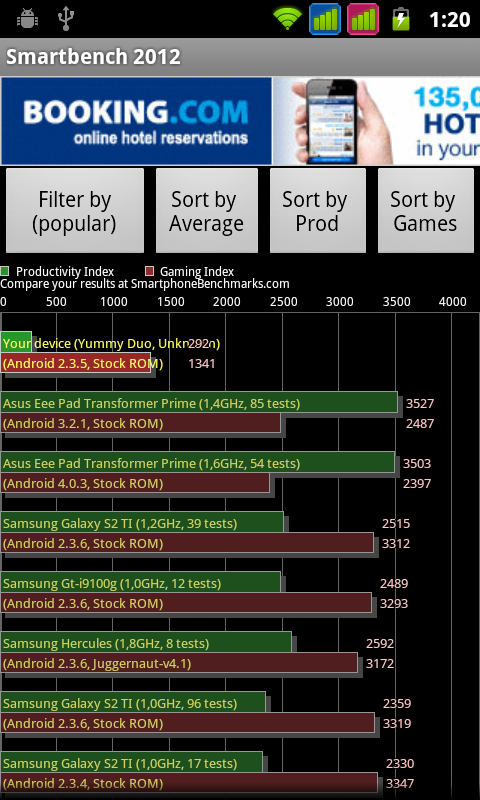Tap the Gaming Index legend label
The image size is (480, 800).
click(197, 271)
